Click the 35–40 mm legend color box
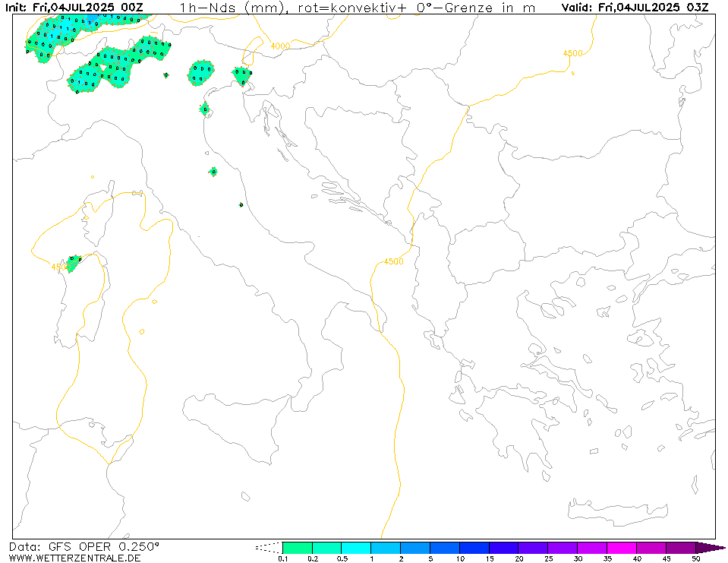The width and height of the screenshot is (728, 563). tap(622, 548)
